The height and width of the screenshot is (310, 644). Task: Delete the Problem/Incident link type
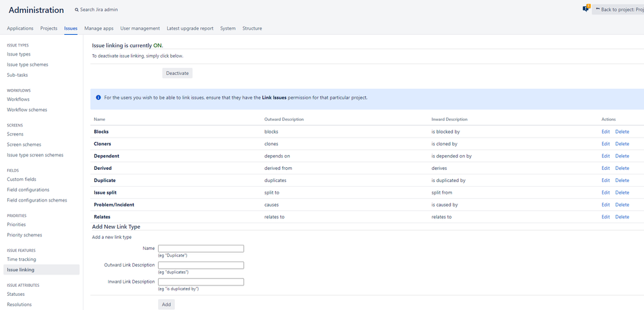pos(622,204)
